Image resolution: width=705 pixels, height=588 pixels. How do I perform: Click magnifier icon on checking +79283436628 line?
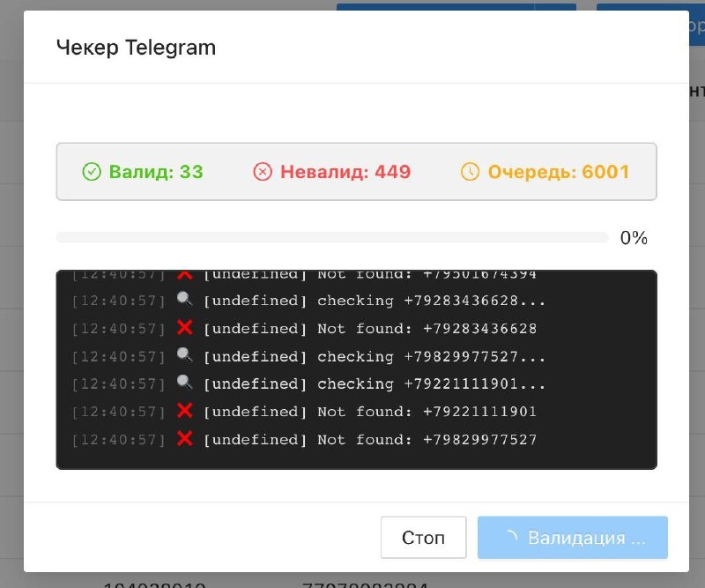(185, 300)
